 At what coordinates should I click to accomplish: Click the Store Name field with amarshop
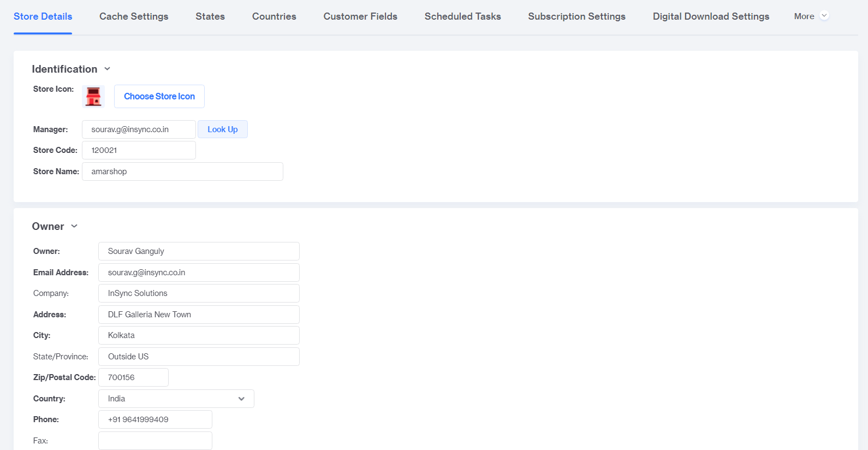point(182,171)
